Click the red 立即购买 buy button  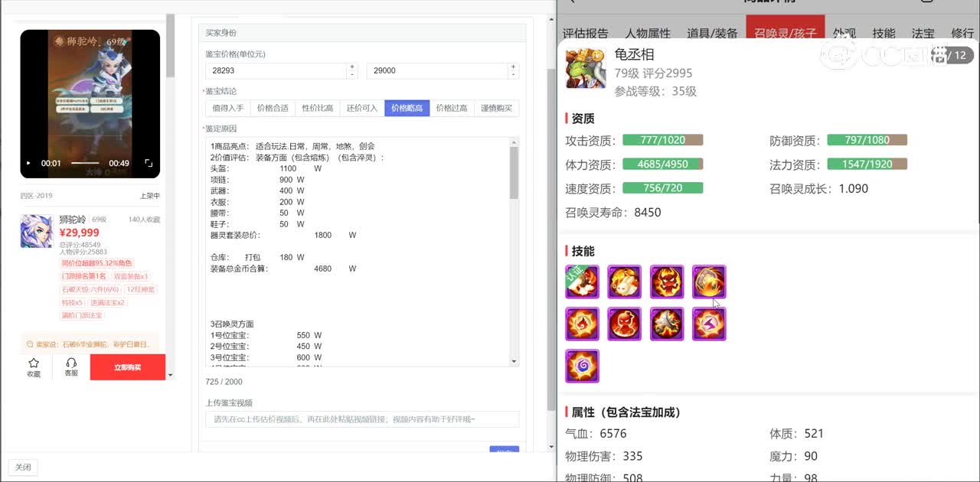click(128, 367)
